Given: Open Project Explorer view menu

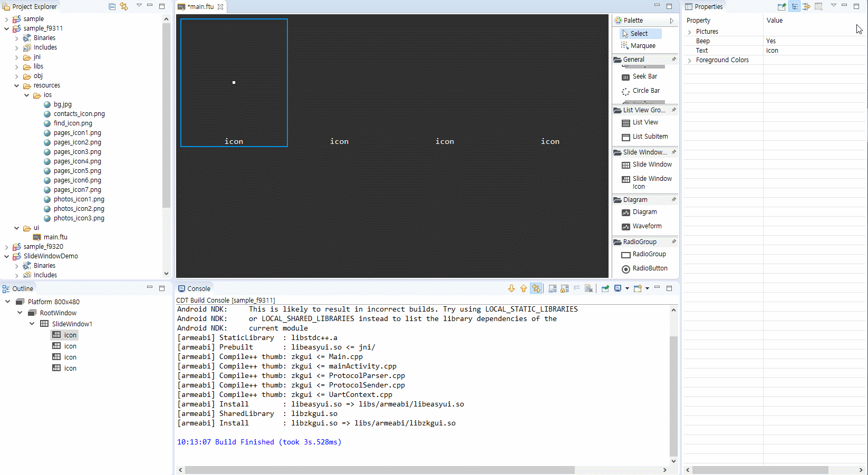Looking at the screenshot, I should click(139, 5).
